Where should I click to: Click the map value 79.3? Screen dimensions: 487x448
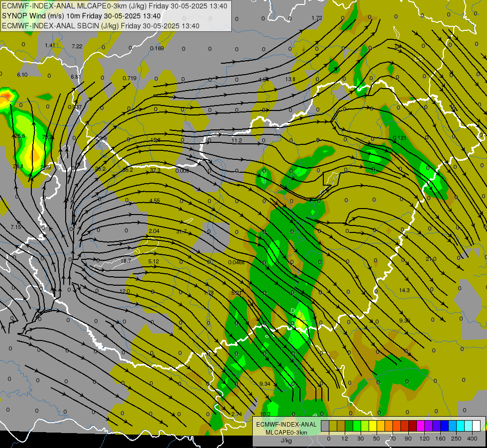[47, 137]
